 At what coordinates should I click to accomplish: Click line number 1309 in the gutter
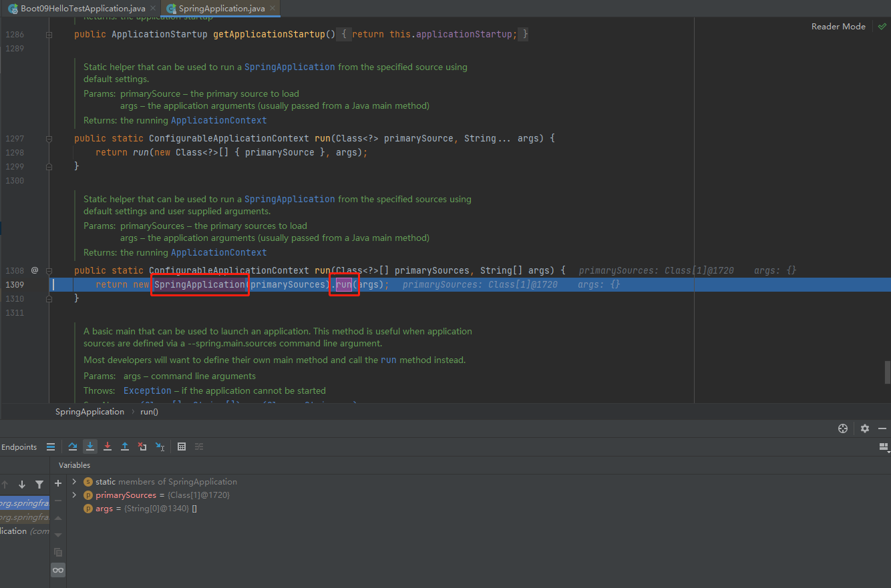click(15, 285)
